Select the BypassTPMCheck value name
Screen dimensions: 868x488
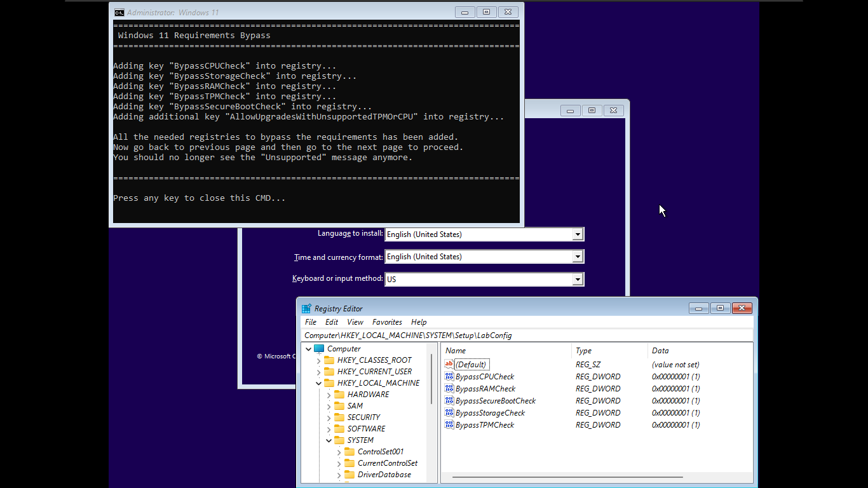(485, 424)
